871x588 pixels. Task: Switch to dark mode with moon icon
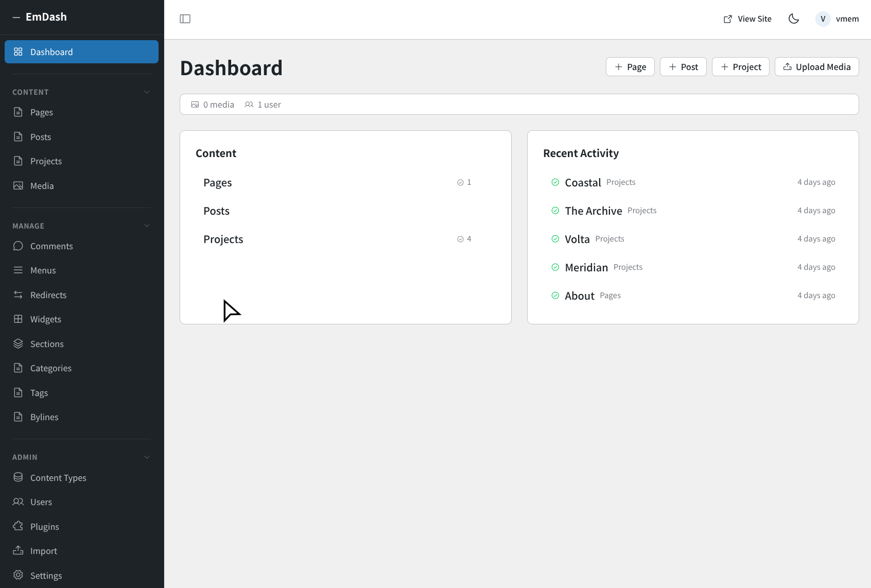(x=794, y=19)
